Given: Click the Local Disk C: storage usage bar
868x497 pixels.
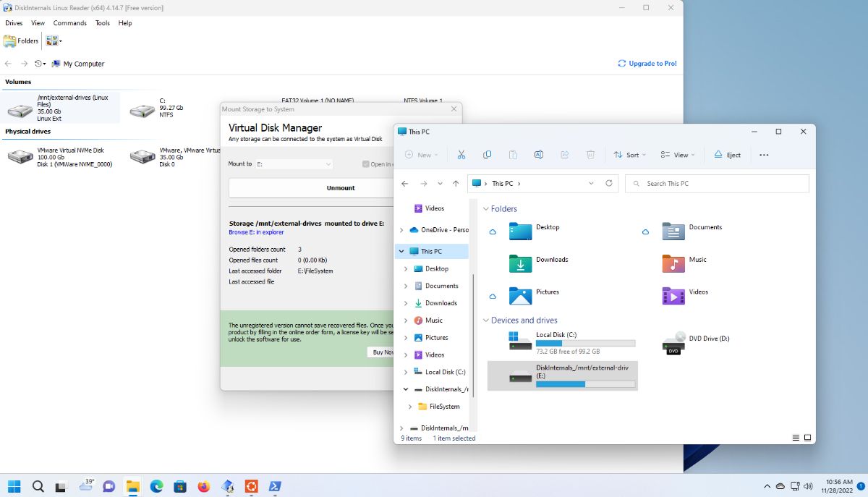Looking at the screenshot, I should point(584,342).
